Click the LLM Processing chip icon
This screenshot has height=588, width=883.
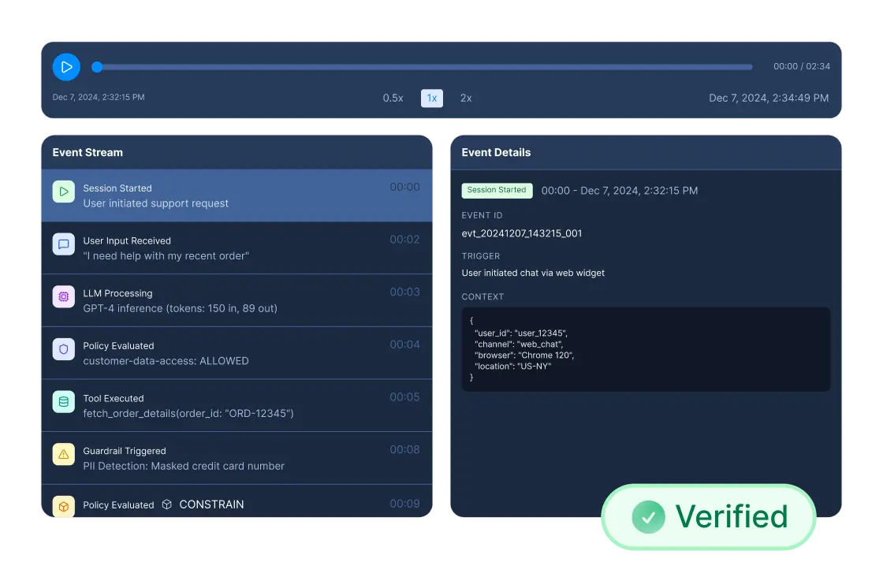pos(64,296)
